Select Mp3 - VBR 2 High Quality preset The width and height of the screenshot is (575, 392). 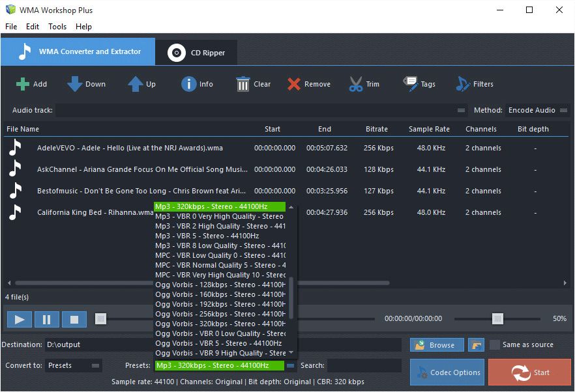tap(220, 226)
